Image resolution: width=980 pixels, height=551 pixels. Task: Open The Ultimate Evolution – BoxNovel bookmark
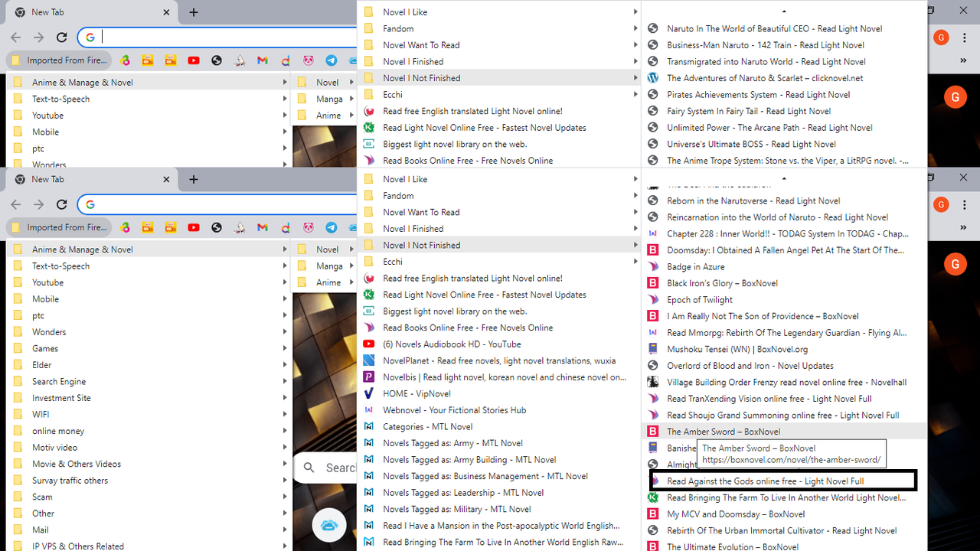[784, 546]
